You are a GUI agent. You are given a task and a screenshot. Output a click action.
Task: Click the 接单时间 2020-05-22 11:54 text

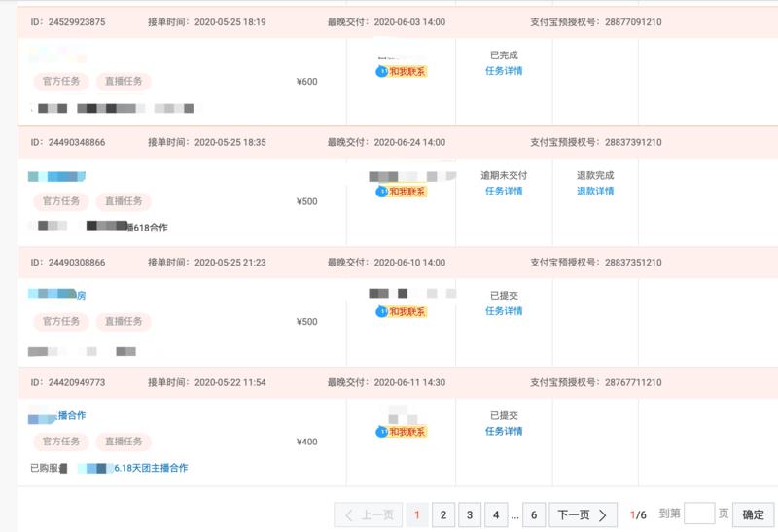click(x=206, y=382)
